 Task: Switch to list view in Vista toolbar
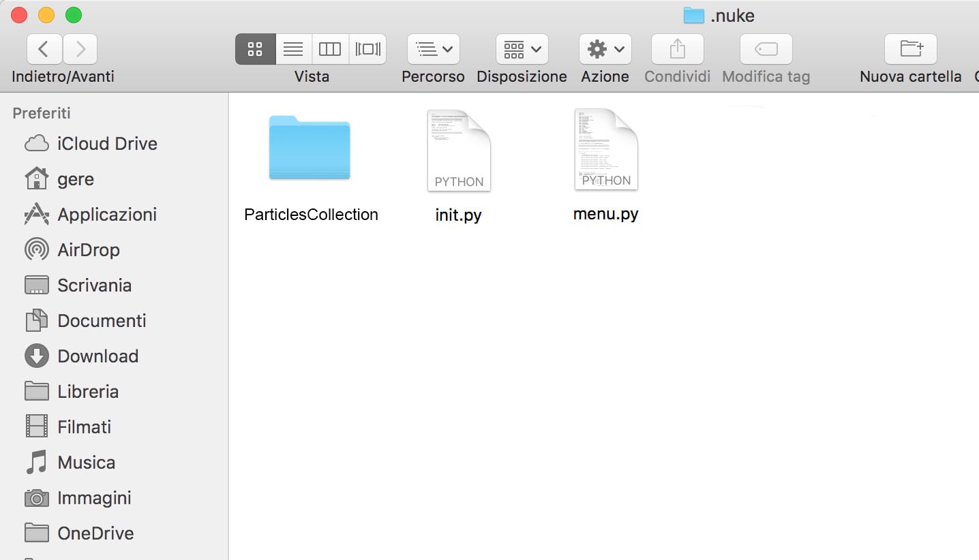pos(293,48)
